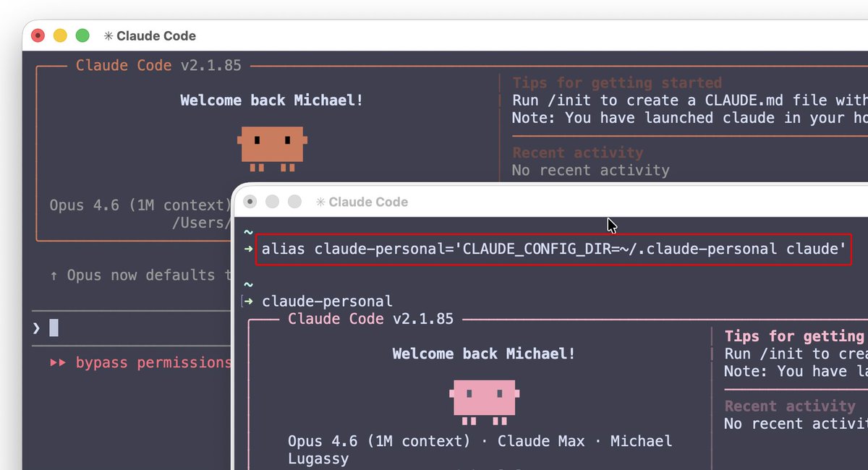The height and width of the screenshot is (470, 868).
Task: Select the alias claude-personal command line text
Action: pos(553,249)
